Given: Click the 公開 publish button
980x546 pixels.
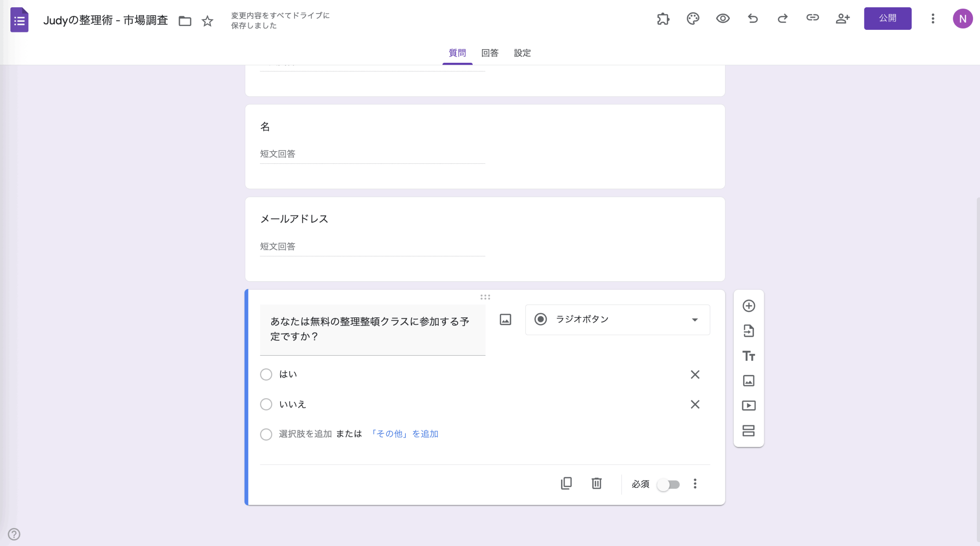Looking at the screenshot, I should [x=887, y=18].
